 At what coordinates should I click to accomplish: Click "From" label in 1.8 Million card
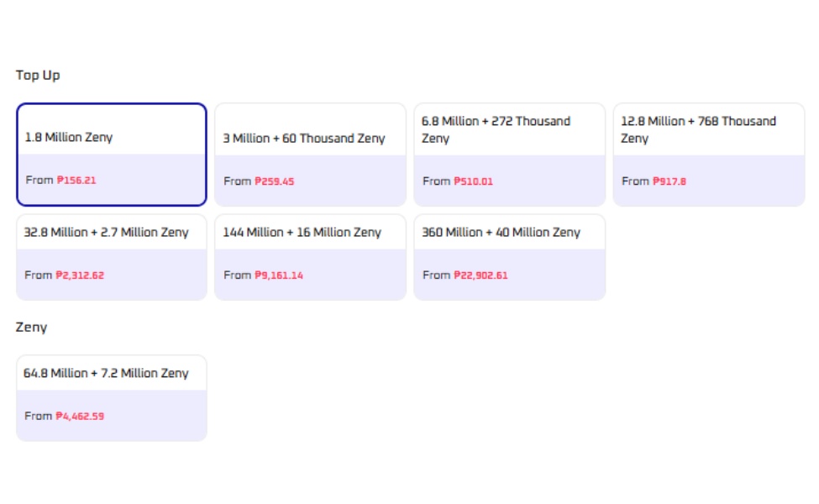pos(39,180)
